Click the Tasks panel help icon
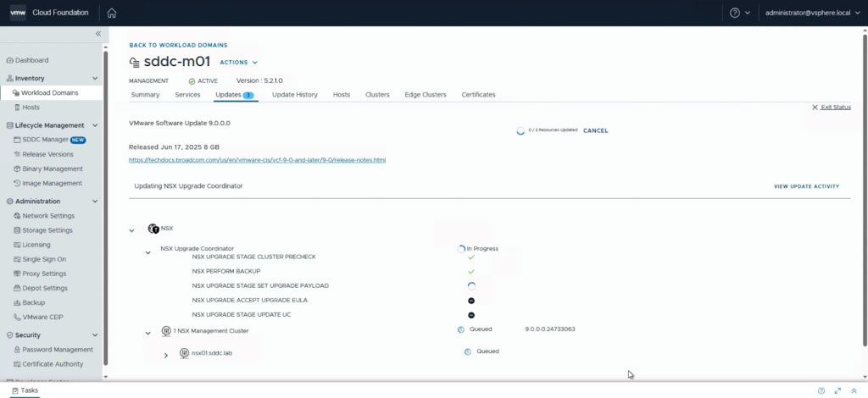Viewport: 868px width, 398px height. click(821, 390)
